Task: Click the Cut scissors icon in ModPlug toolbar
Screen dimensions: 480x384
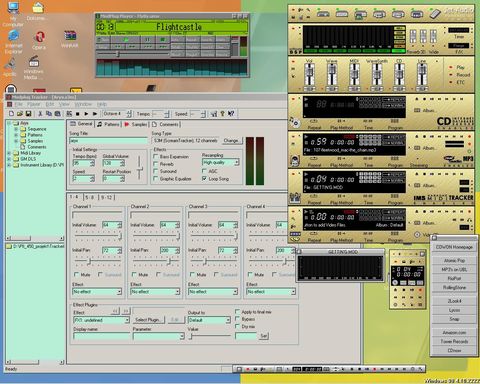Action: [40, 114]
